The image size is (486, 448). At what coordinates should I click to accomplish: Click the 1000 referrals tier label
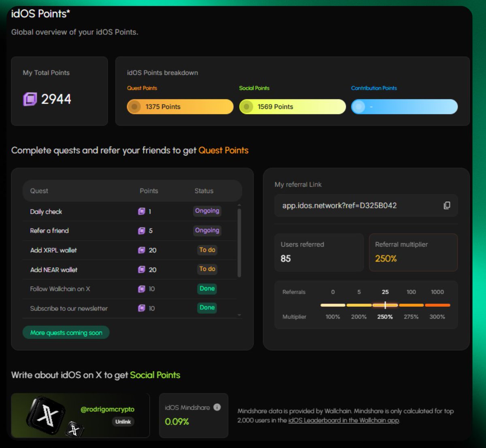437,292
